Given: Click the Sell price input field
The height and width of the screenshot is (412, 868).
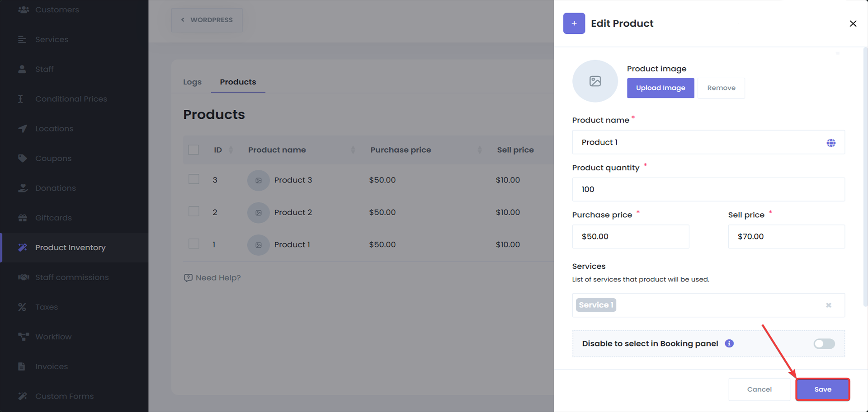Looking at the screenshot, I should point(786,237).
